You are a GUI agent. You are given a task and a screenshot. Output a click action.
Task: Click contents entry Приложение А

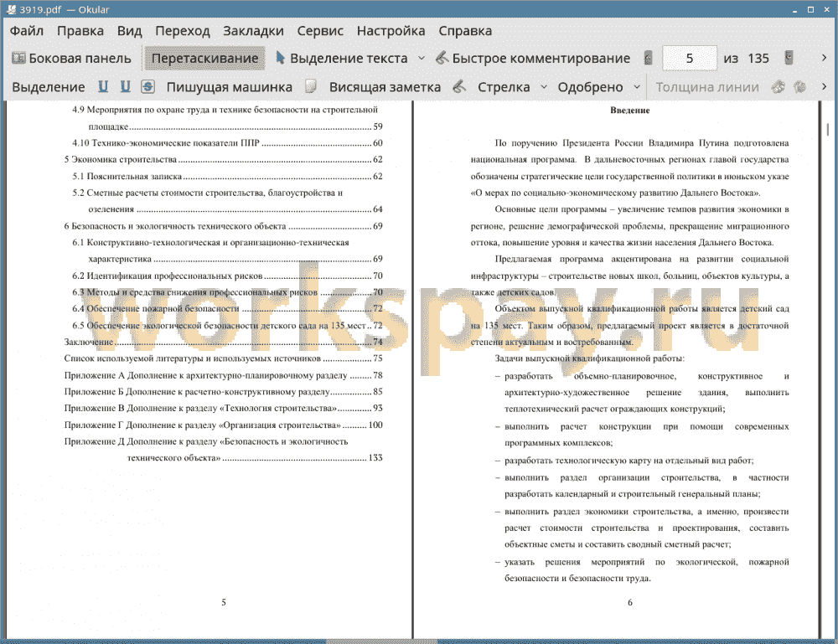click(224, 375)
